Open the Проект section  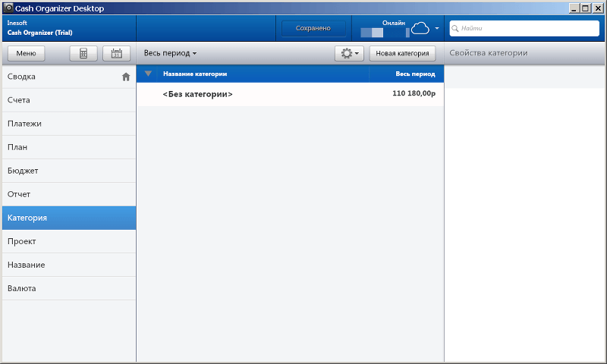pos(69,241)
